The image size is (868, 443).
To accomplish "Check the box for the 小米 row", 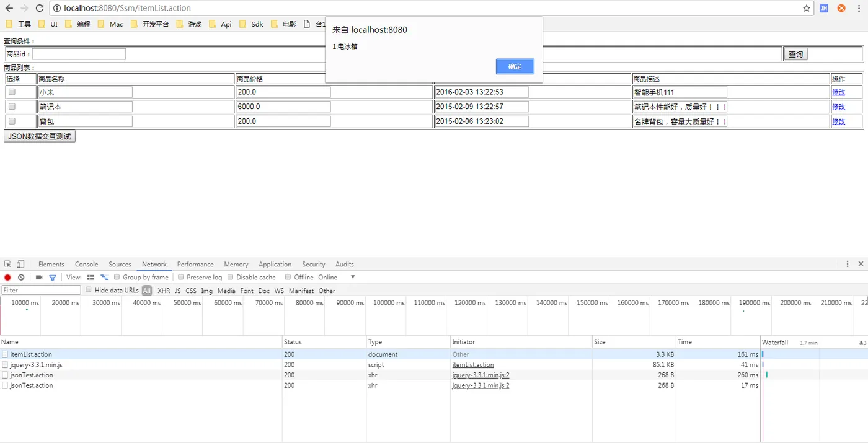I will pos(12,92).
